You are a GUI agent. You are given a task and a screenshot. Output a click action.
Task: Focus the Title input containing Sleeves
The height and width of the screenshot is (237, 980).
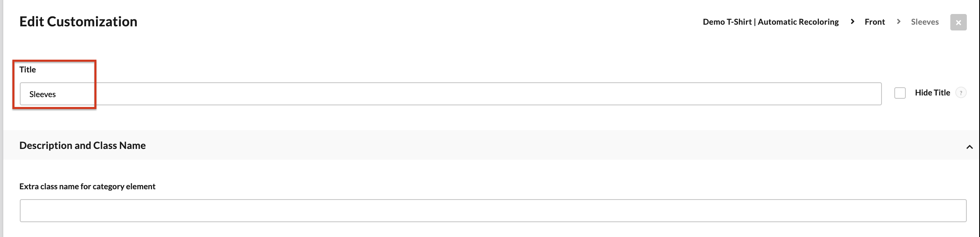(450, 94)
